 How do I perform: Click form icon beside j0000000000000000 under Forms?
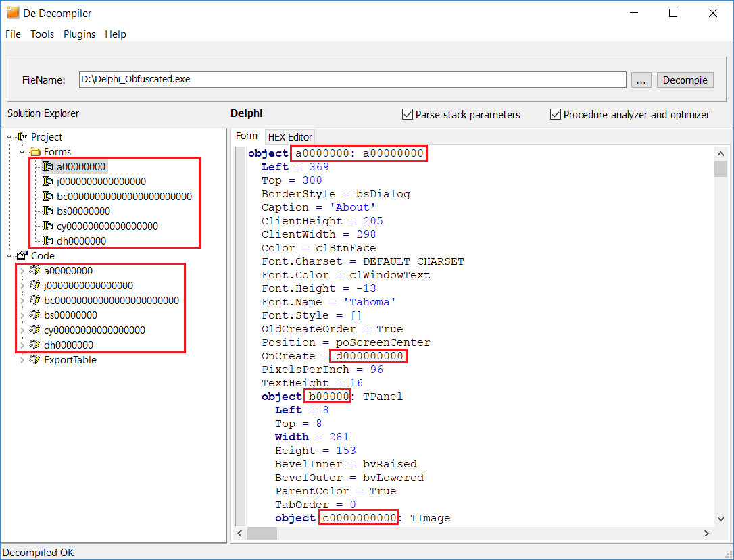pyautogui.click(x=48, y=181)
